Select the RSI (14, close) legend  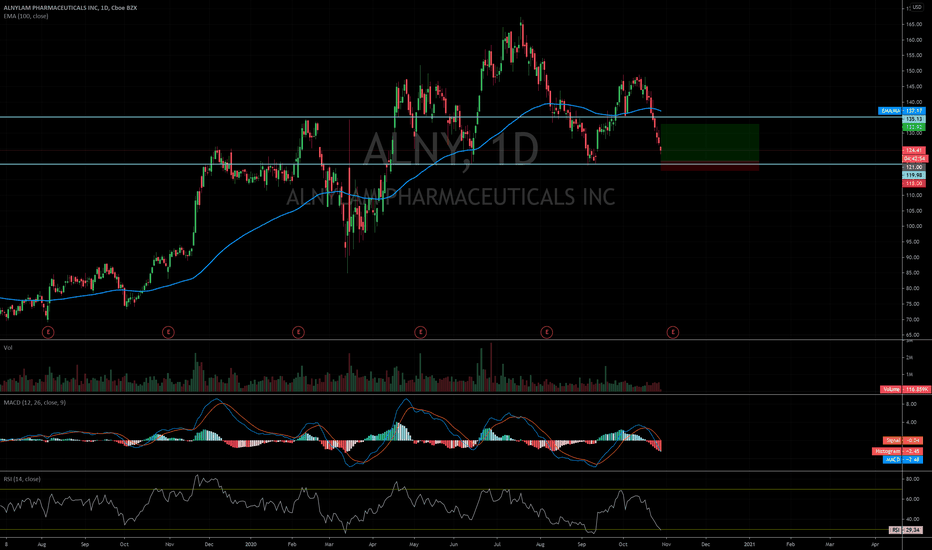pos(22,479)
